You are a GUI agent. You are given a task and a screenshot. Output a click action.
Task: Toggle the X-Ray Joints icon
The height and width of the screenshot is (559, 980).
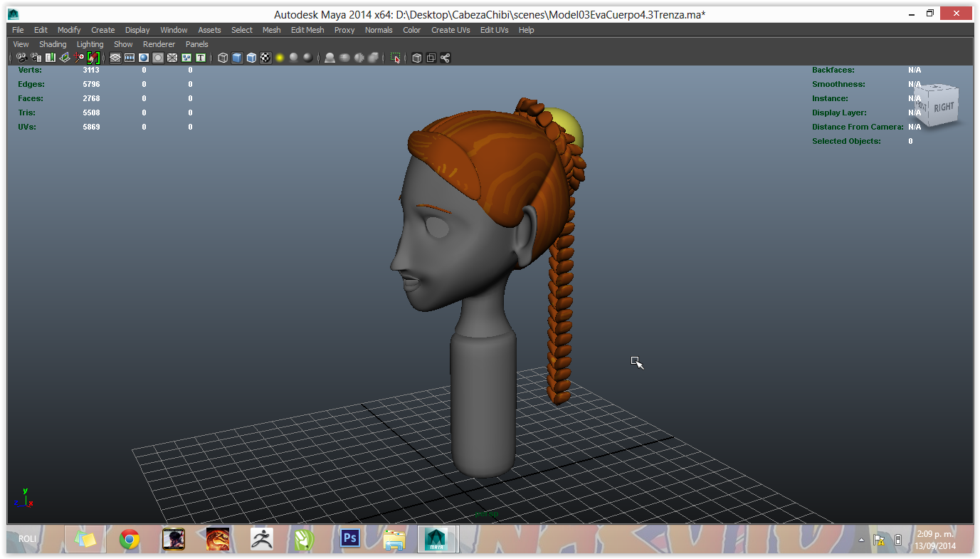[x=445, y=58]
